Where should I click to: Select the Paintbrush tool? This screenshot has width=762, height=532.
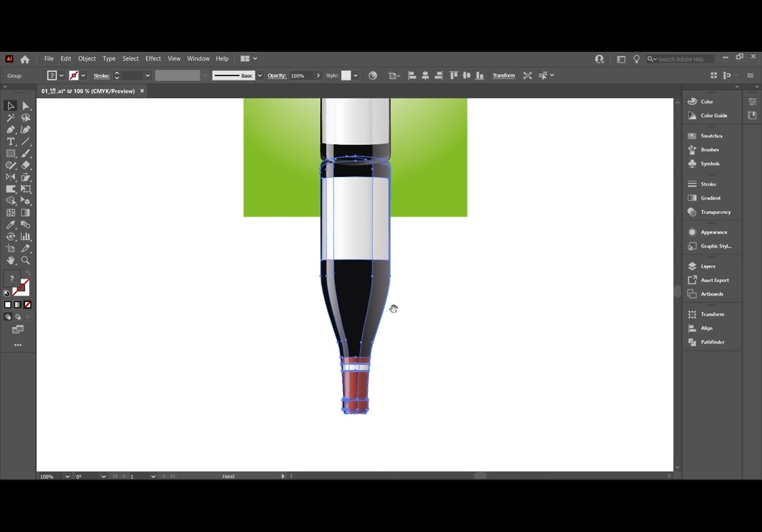pos(26,154)
